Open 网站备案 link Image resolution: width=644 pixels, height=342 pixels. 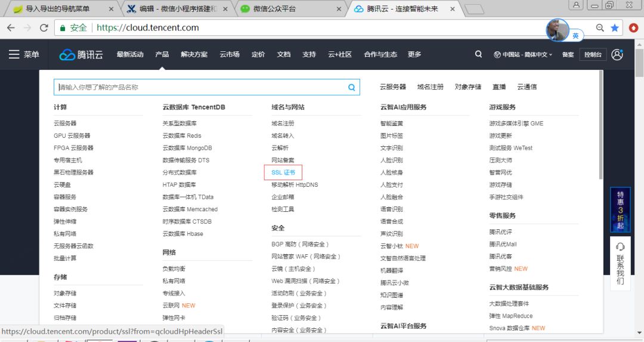(283, 161)
